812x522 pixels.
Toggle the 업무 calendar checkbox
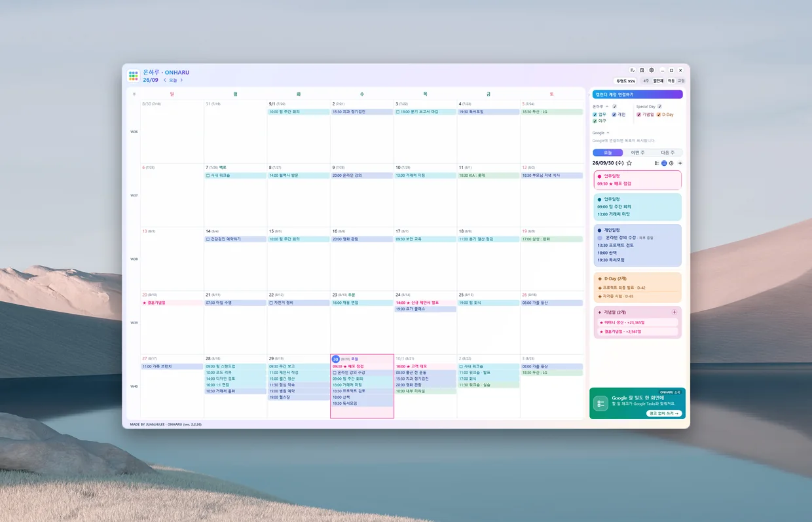click(595, 115)
